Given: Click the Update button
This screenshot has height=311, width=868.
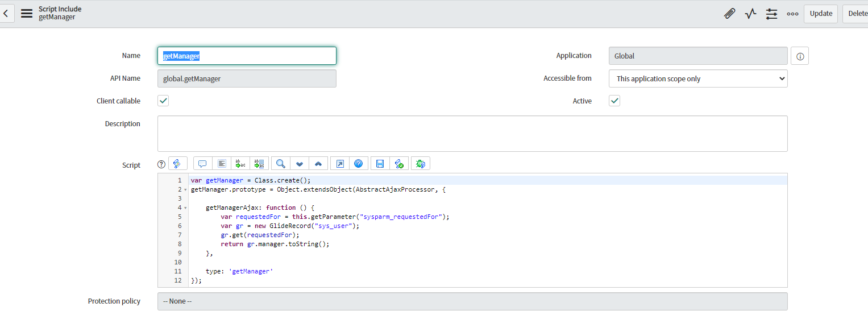Looking at the screenshot, I should click(x=821, y=14).
